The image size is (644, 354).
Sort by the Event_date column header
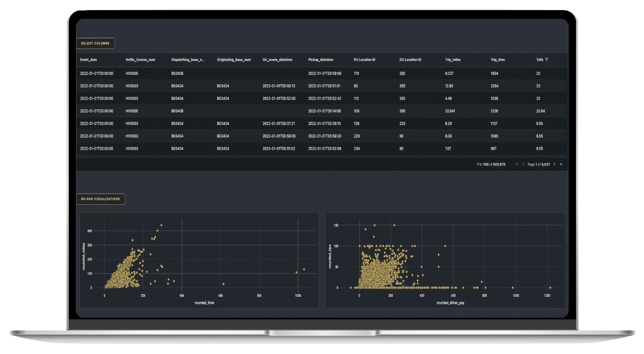pos(88,60)
